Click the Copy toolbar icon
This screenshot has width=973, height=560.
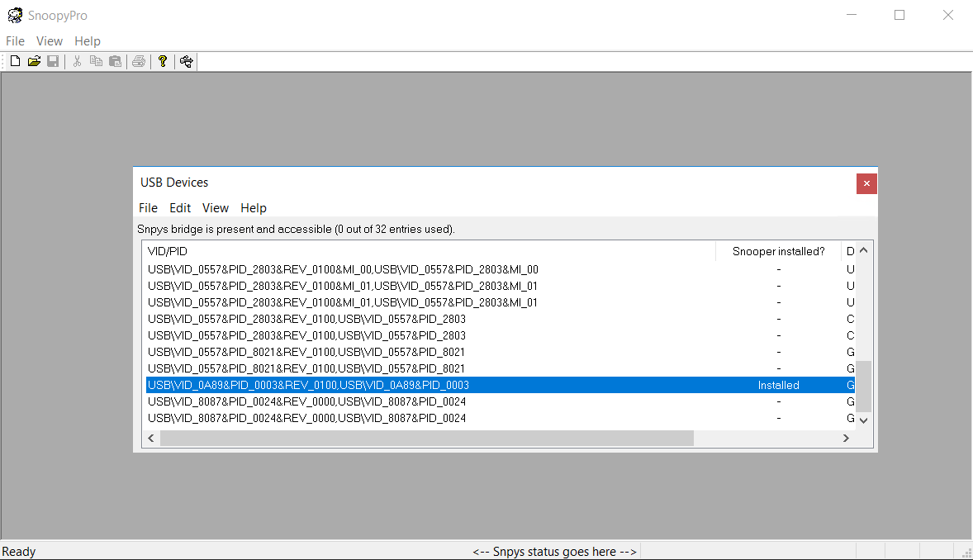tap(96, 61)
